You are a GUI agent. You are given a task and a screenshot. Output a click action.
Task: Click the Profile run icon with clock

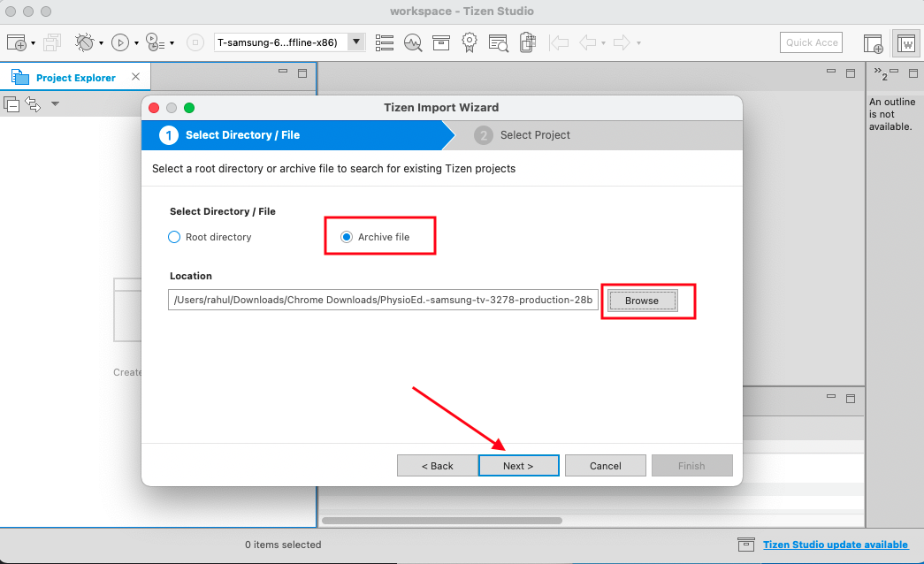(x=155, y=42)
